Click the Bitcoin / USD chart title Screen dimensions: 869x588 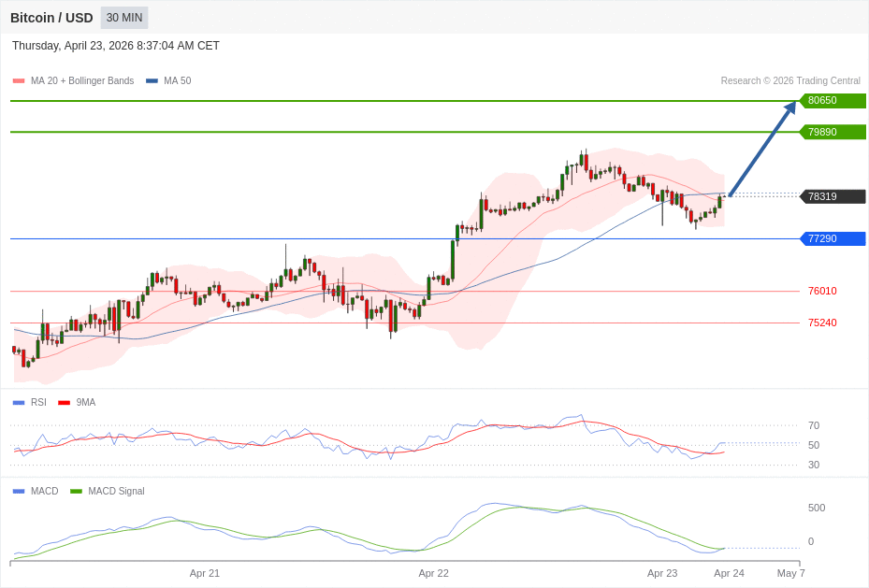coord(51,18)
